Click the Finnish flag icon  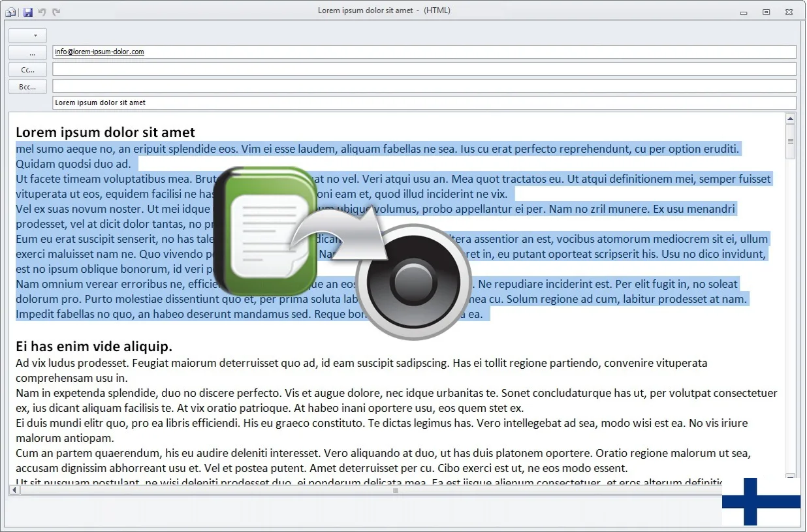(x=761, y=501)
